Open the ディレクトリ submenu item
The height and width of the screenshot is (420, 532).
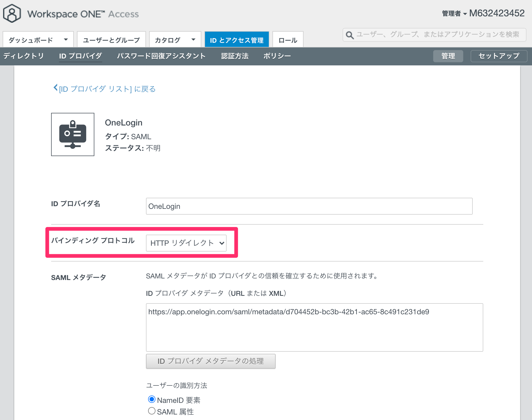click(x=24, y=56)
